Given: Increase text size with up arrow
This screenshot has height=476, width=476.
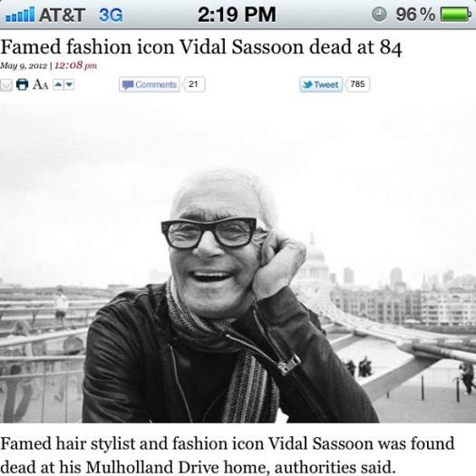Looking at the screenshot, I should pyautogui.click(x=58, y=84).
